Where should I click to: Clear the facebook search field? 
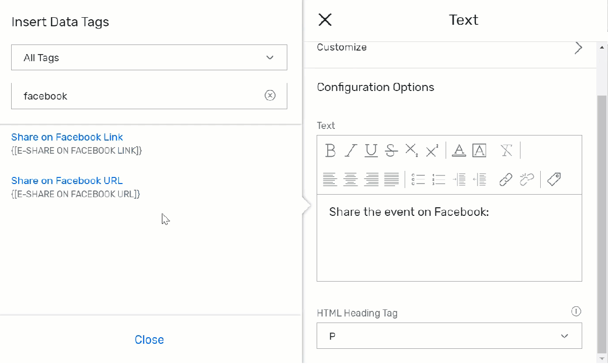coord(270,96)
